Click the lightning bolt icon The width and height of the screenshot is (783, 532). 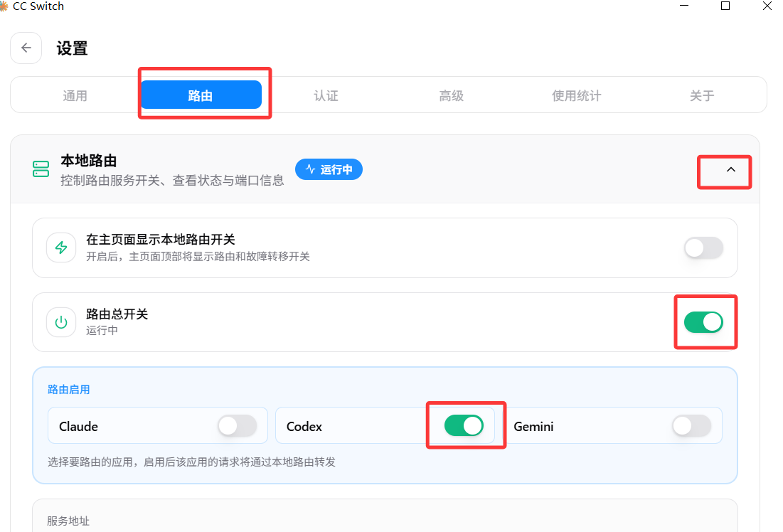pyautogui.click(x=61, y=248)
